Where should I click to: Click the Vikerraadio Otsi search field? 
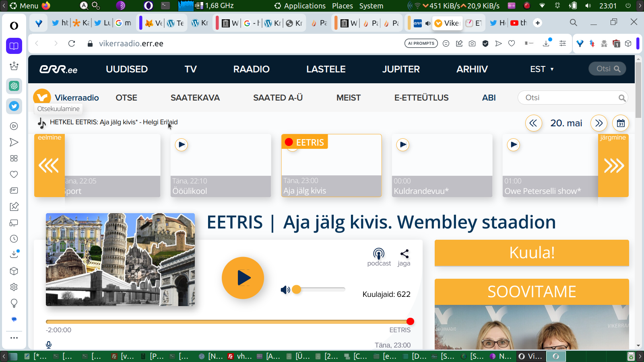[x=568, y=98]
